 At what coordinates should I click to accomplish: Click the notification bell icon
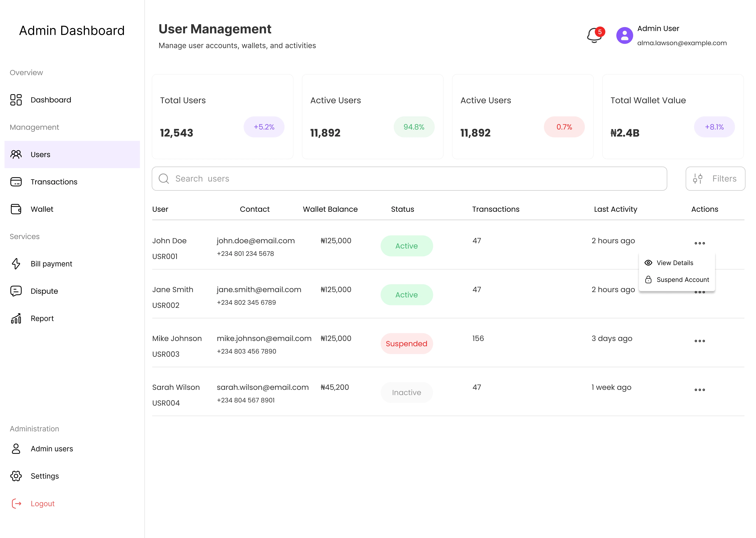coord(594,35)
